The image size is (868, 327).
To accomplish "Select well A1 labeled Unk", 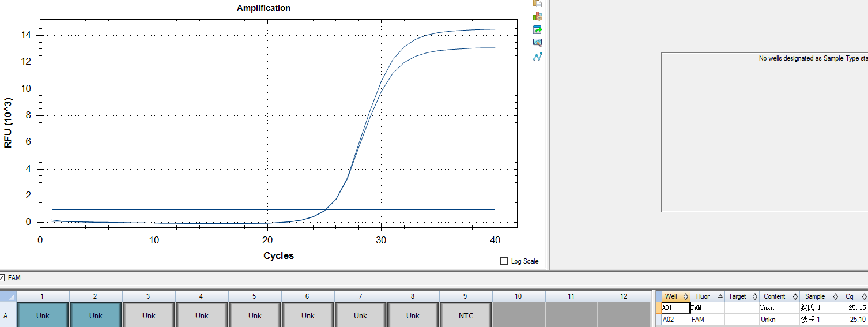I will (x=43, y=315).
